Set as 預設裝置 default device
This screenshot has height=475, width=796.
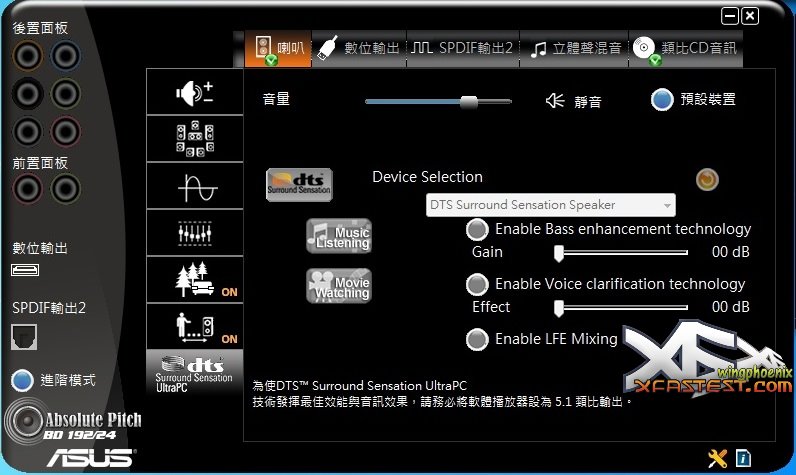point(662,99)
